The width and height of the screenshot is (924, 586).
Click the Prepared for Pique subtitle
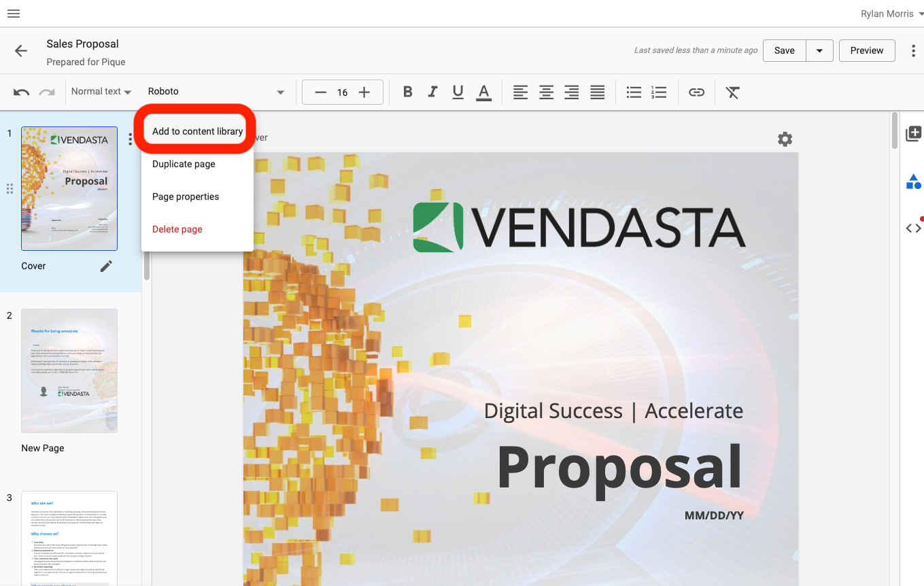tap(86, 62)
